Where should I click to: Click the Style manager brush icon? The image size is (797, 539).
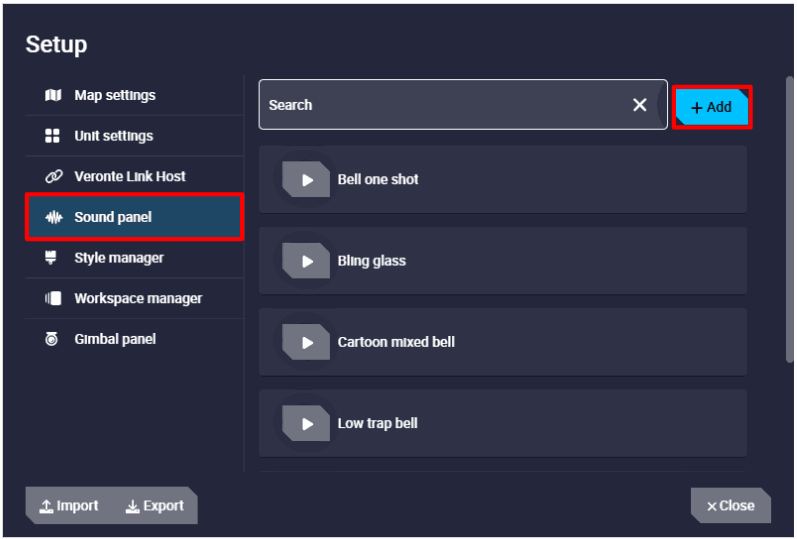[x=53, y=258]
